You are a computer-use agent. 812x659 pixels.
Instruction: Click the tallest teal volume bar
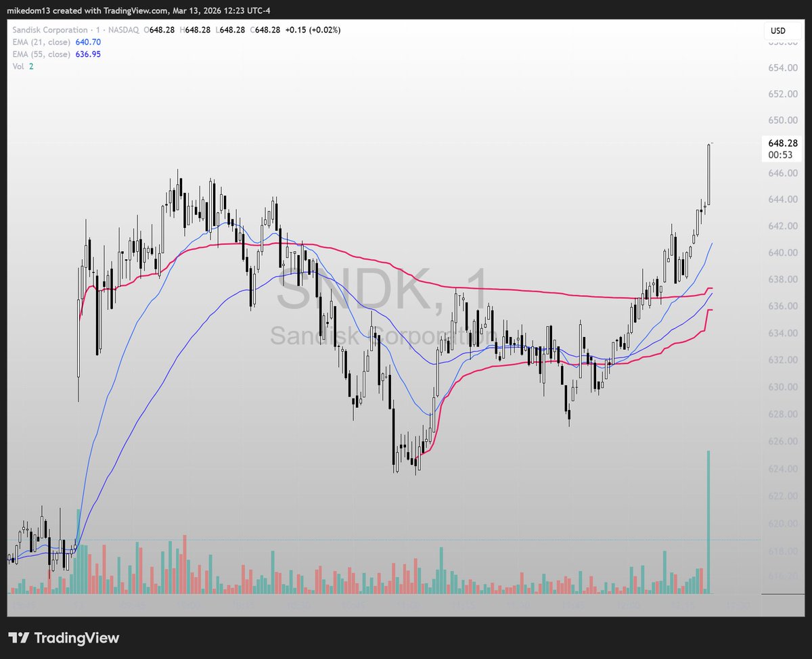(708, 522)
